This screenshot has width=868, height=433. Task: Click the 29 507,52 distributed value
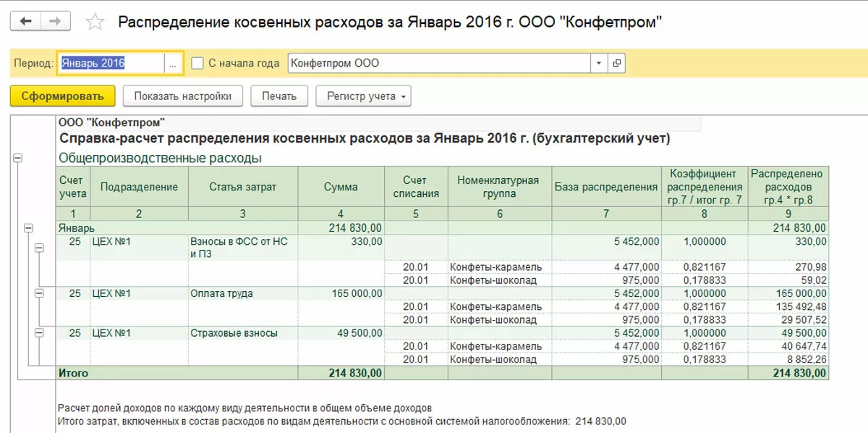pos(803,319)
